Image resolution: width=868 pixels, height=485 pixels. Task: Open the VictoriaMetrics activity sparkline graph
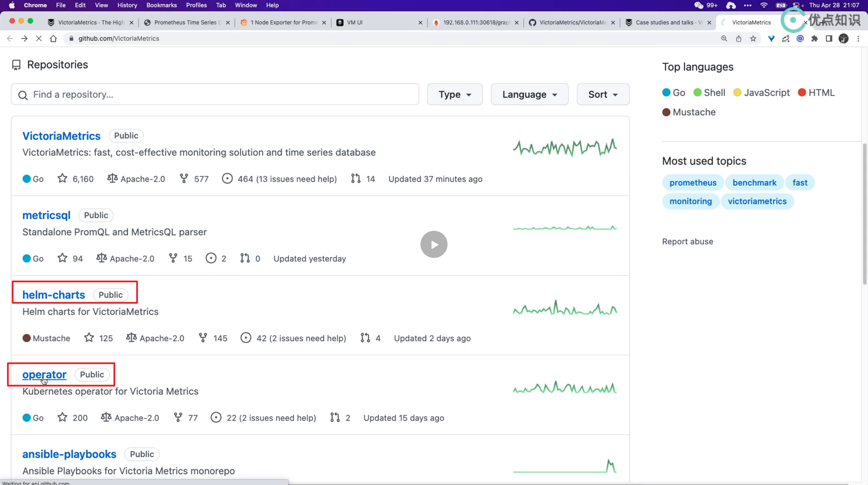(x=565, y=148)
